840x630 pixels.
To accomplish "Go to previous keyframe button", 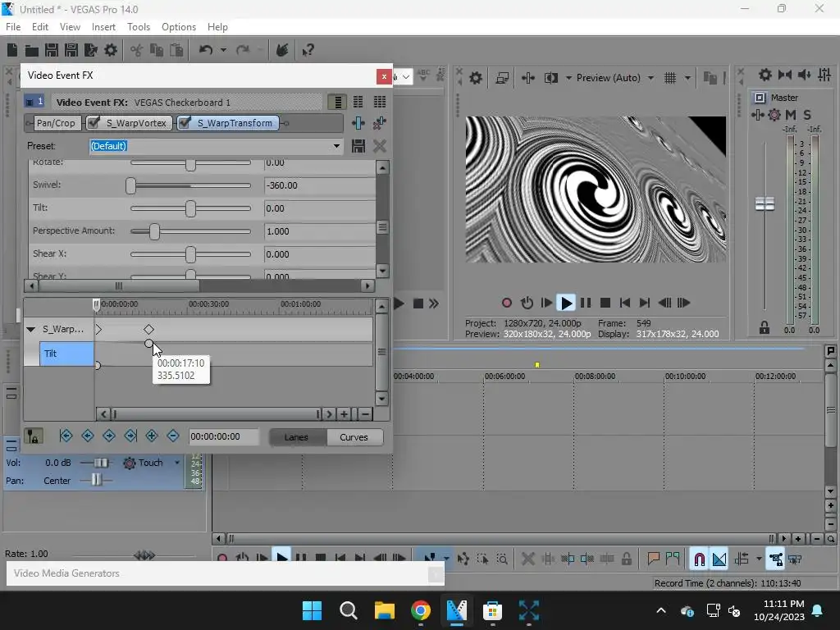I will click(87, 436).
